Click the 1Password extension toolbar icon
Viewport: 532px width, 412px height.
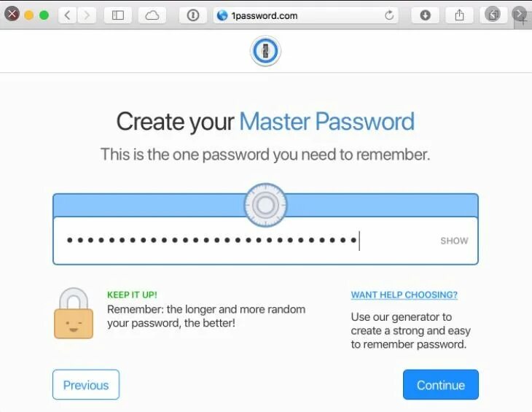(193, 15)
